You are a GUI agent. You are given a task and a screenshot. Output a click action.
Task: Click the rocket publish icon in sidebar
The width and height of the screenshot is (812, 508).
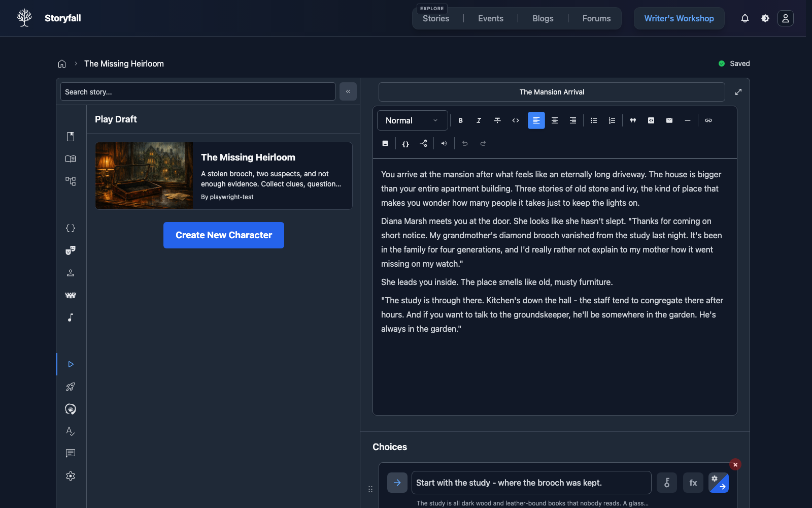point(71,387)
